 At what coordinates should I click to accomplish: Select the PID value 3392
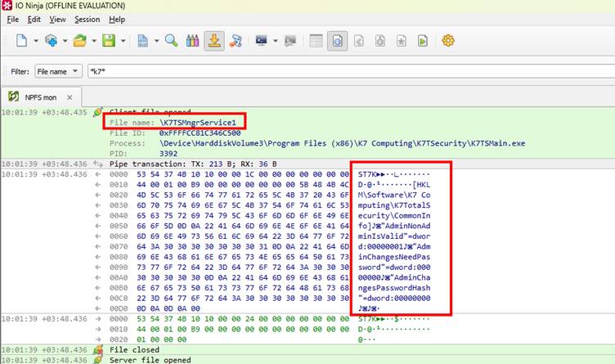point(168,153)
